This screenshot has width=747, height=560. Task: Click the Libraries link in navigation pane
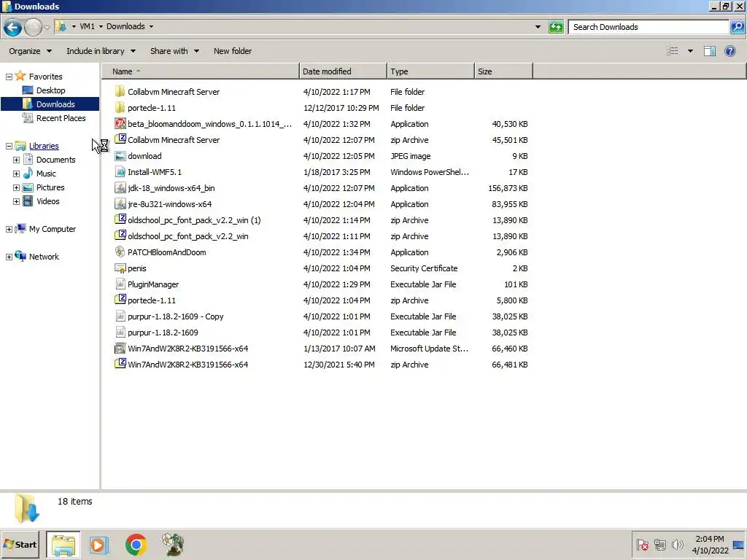pyautogui.click(x=44, y=146)
